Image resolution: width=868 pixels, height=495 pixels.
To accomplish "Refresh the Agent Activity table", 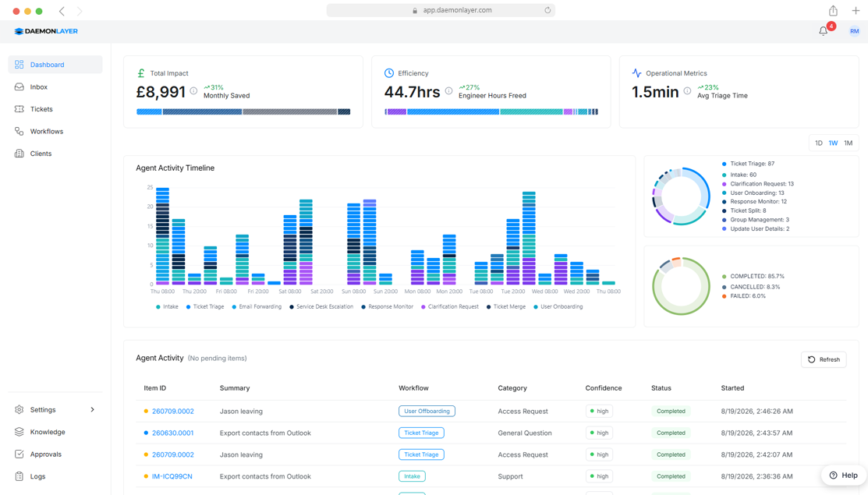I will [x=824, y=359].
